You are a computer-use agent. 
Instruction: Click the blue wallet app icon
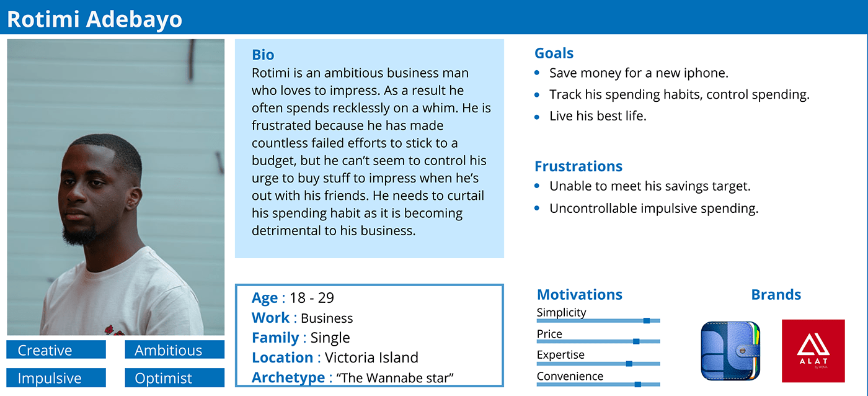pyautogui.click(x=731, y=351)
